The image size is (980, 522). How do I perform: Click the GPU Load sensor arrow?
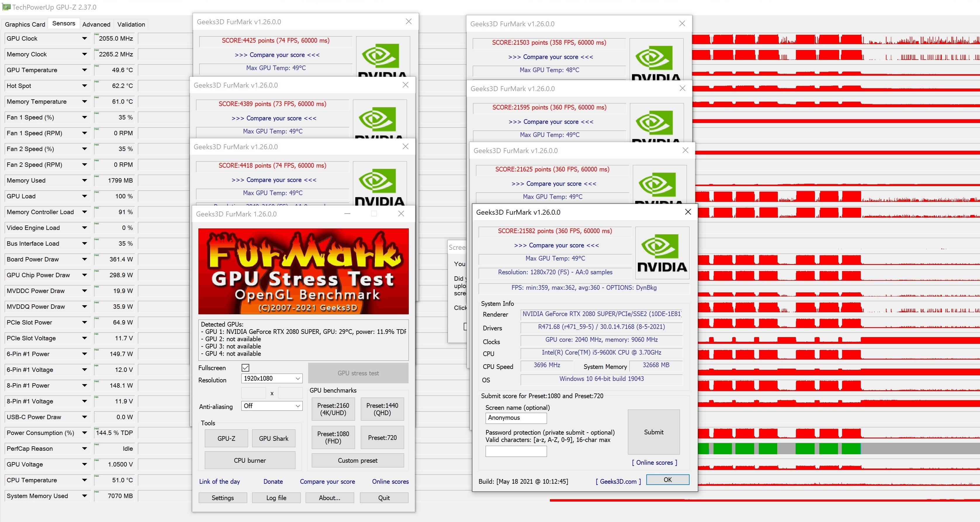point(84,196)
